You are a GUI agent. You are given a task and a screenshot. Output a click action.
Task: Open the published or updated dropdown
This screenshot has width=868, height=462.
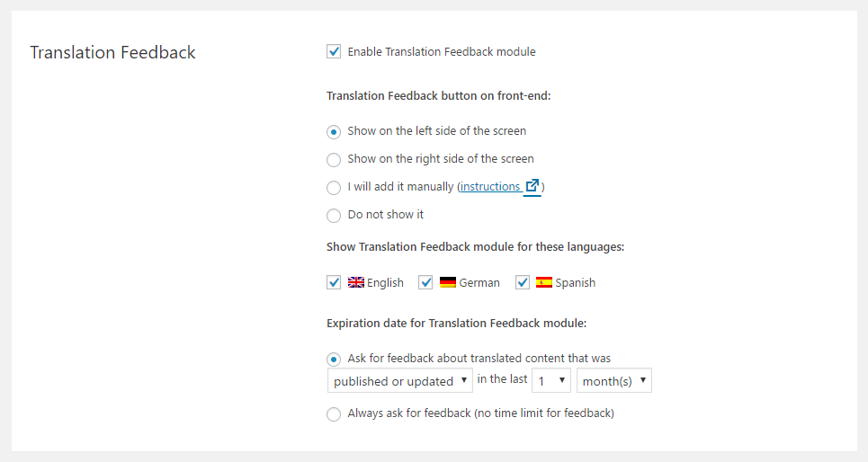[x=399, y=381]
